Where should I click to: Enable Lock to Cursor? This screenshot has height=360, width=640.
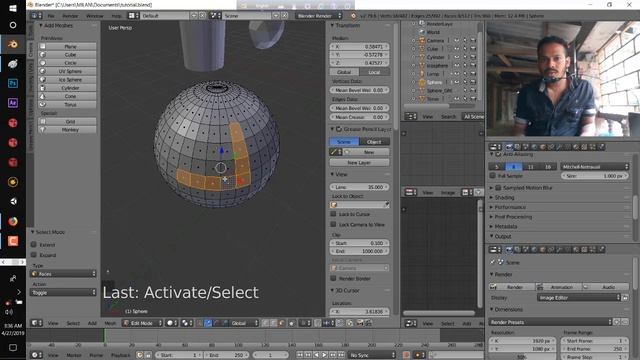click(x=333, y=214)
